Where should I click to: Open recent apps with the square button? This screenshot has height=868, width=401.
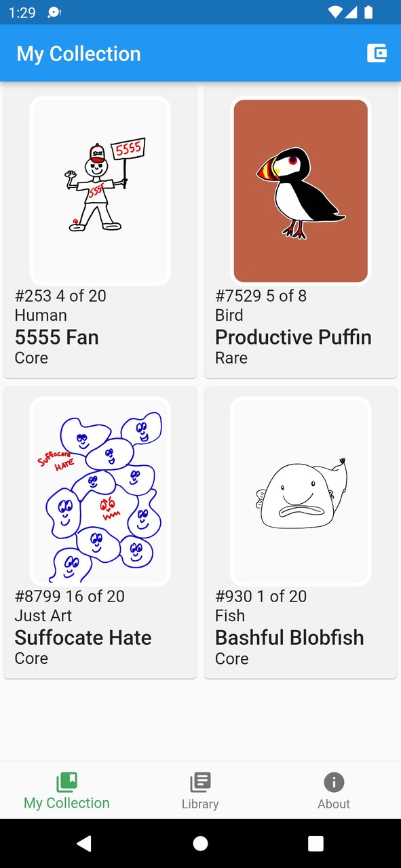tap(316, 843)
